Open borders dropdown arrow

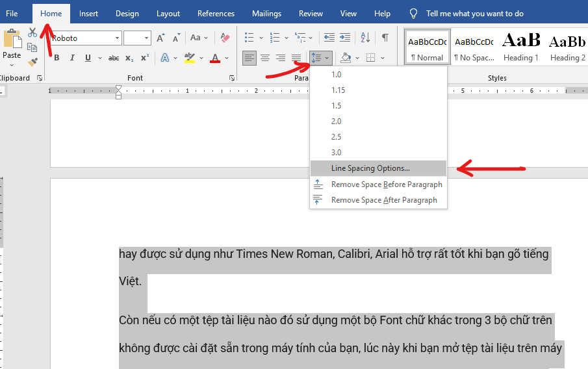pos(383,58)
